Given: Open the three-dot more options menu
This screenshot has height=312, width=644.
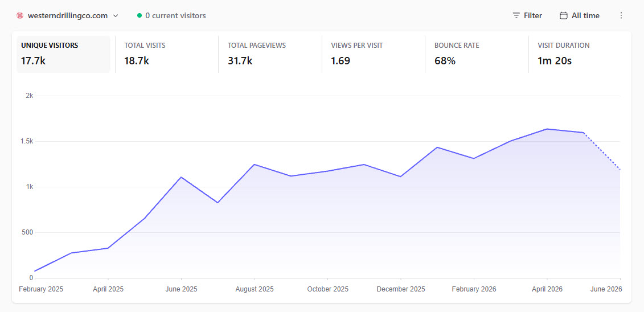Looking at the screenshot, I should point(621,15).
